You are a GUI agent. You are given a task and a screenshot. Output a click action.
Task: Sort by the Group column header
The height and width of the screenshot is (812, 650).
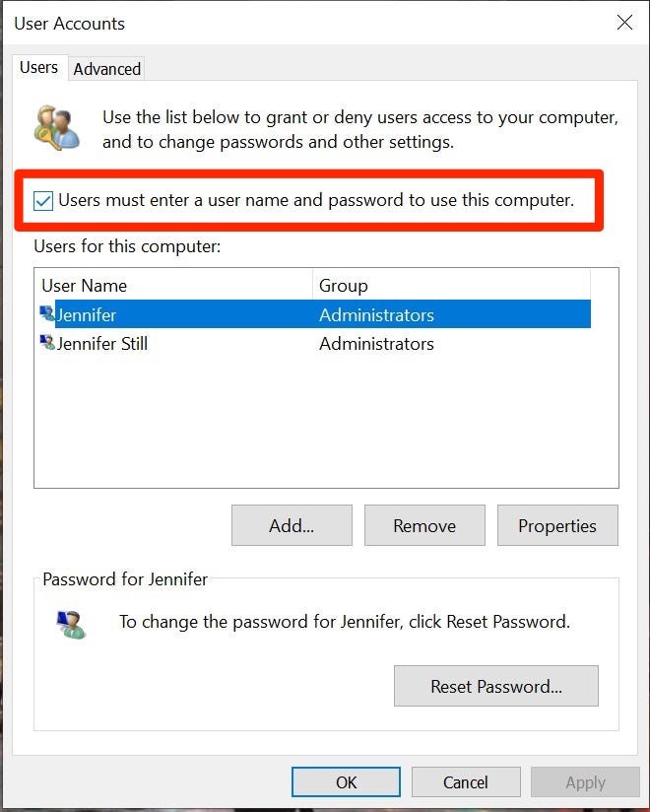point(344,286)
